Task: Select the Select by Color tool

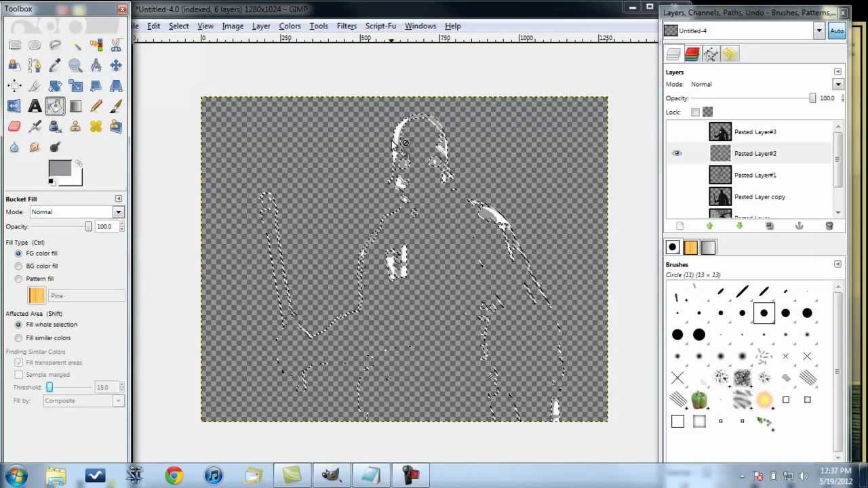Action: (x=96, y=45)
